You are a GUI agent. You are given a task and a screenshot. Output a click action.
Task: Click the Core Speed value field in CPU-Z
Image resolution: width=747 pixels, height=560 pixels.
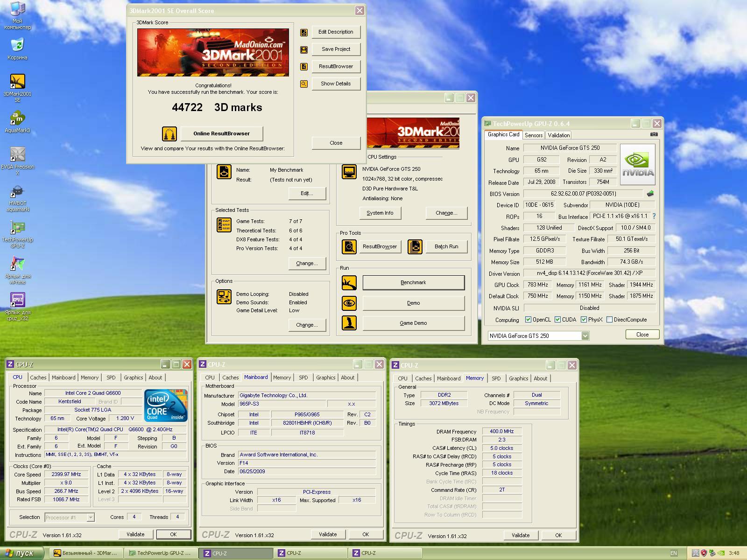pyautogui.click(x=66, y=474)
